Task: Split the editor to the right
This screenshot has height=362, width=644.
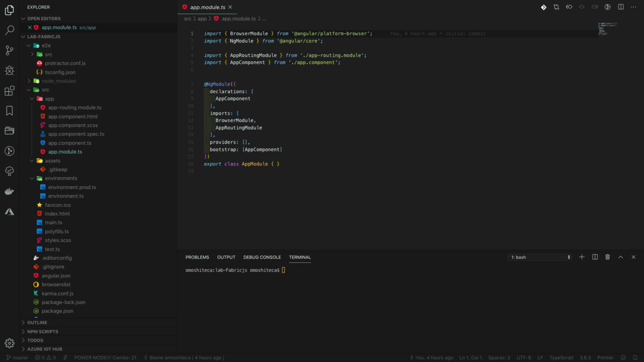Action: pyautogui.click(x=621, y=7)
